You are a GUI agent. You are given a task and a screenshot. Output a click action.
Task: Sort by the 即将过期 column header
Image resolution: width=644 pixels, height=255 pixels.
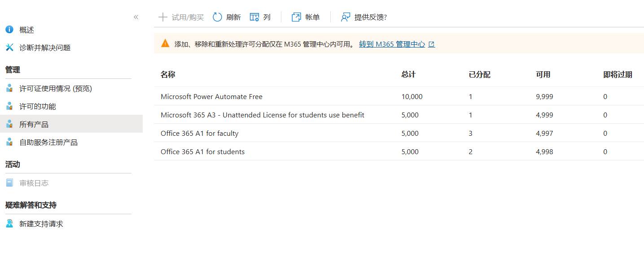coord(618,74)
